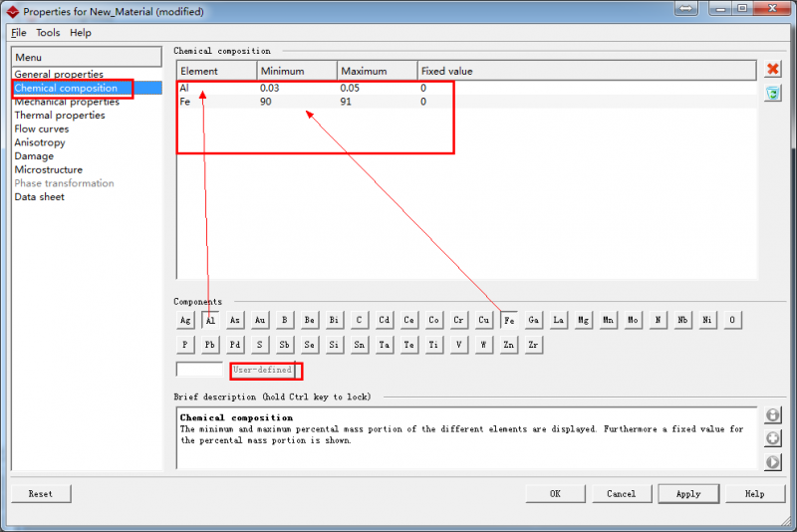This screenshot has height=532, width=797.
Task: Click the OK button
Action: pyautogui.click(x=555, y=494)
